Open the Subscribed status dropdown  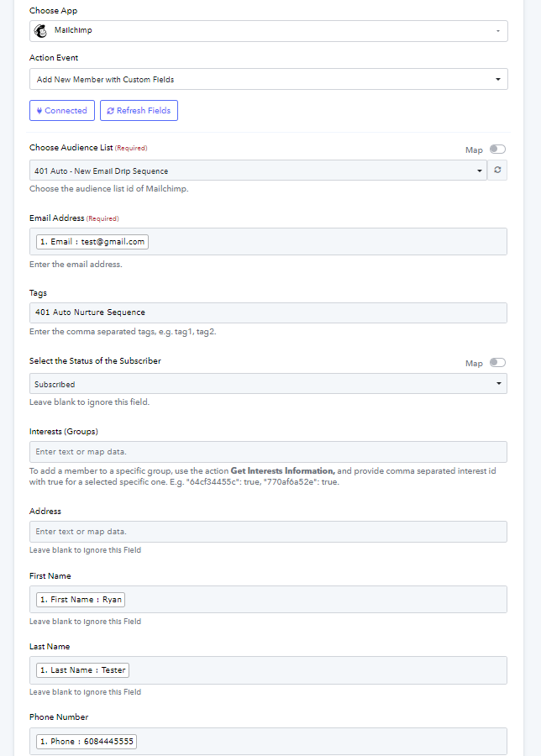(268, 384)
